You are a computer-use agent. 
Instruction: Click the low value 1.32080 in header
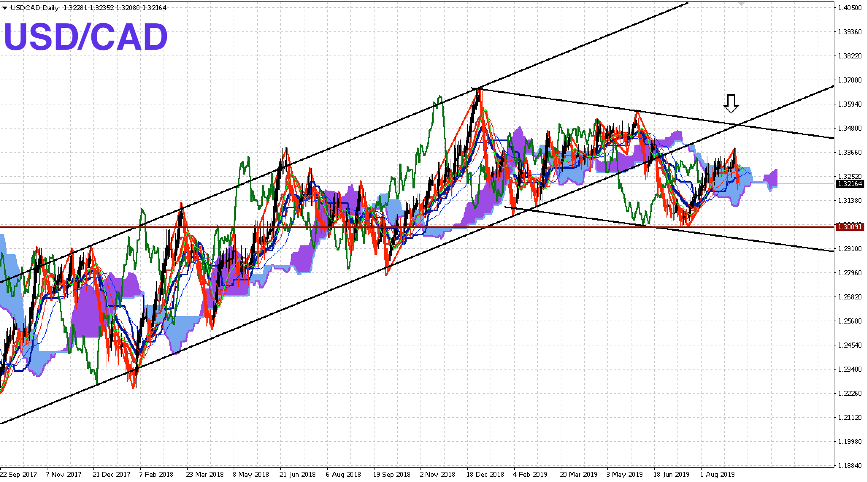[x=128, y=8]
